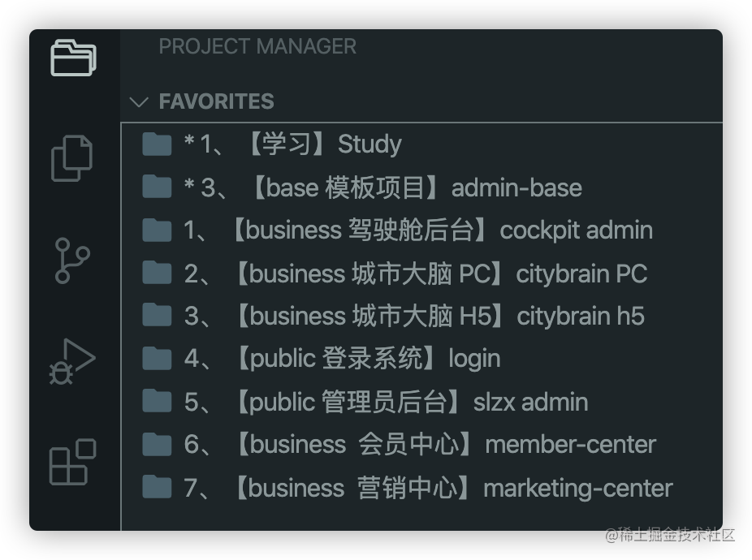Collapse the FAVORITES section chevron

[139, 101]
